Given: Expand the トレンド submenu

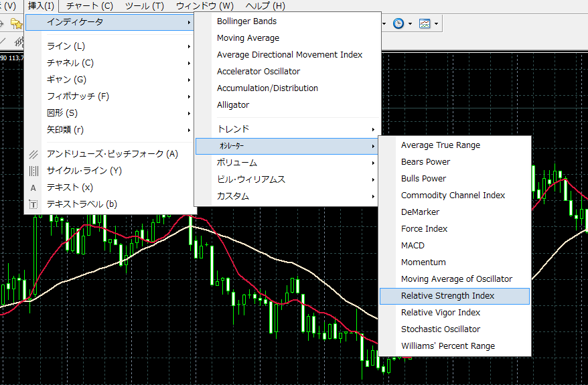Looking at the screenshot, I should click(x=287, y=129).
